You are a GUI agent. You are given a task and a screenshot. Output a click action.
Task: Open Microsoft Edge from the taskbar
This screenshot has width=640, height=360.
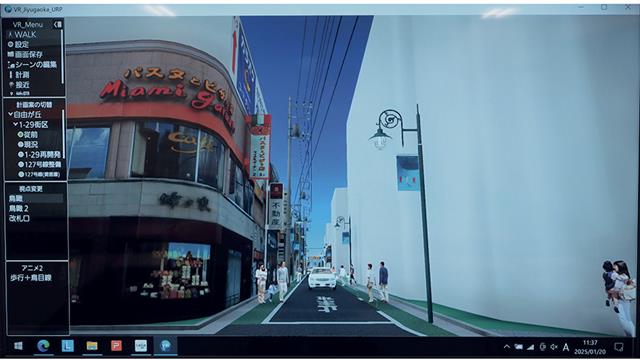coord(43,346)
